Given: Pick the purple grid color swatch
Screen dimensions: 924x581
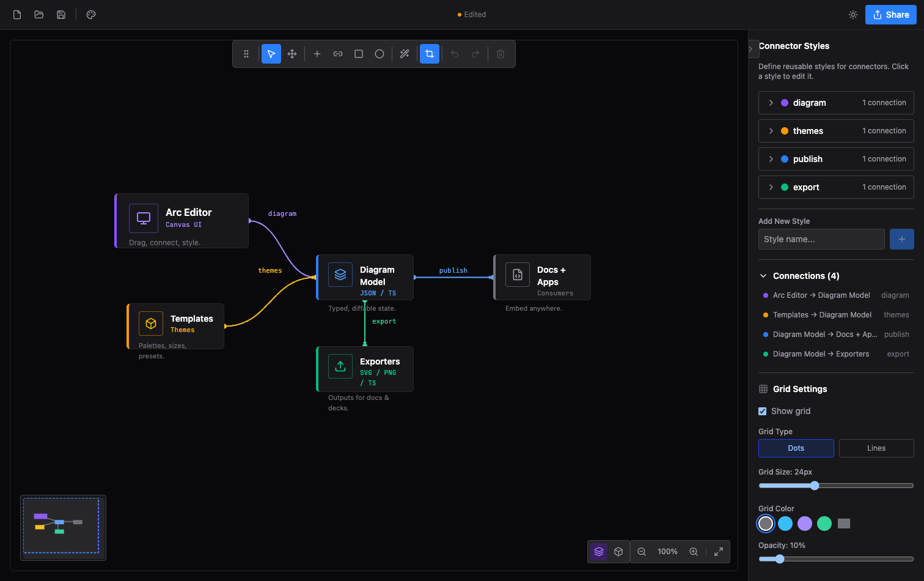Looking at the screenshot, I should click(x=805, y=524).
